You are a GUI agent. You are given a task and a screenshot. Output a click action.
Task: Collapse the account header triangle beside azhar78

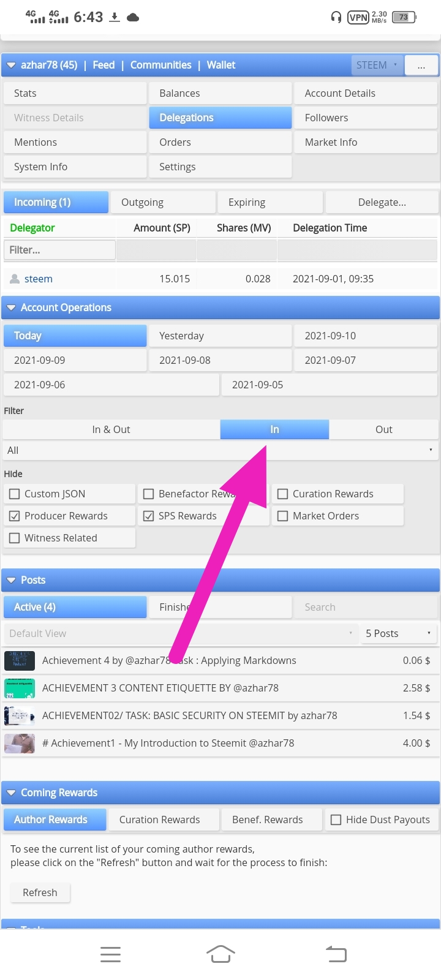11,66
